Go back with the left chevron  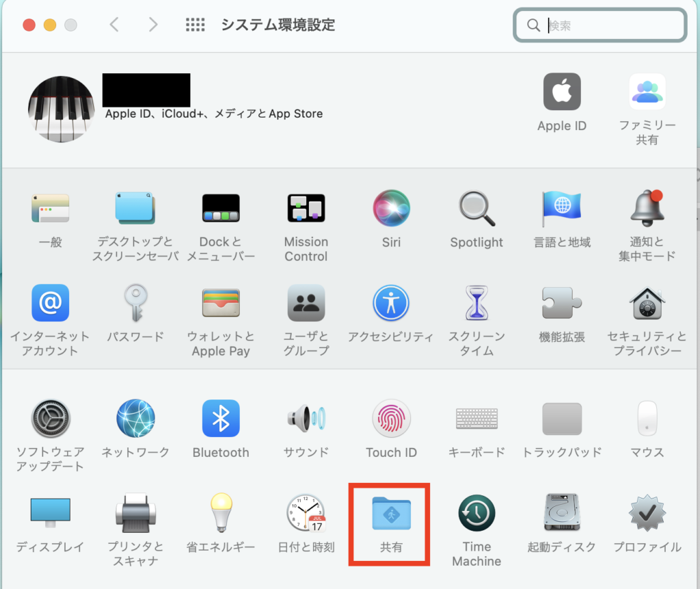pos(114,25)
